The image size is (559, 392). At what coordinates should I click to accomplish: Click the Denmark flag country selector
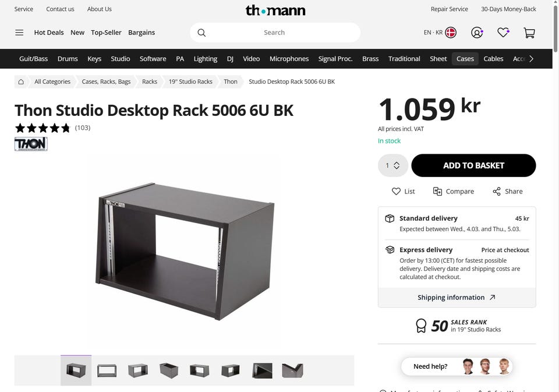(451, 33)
